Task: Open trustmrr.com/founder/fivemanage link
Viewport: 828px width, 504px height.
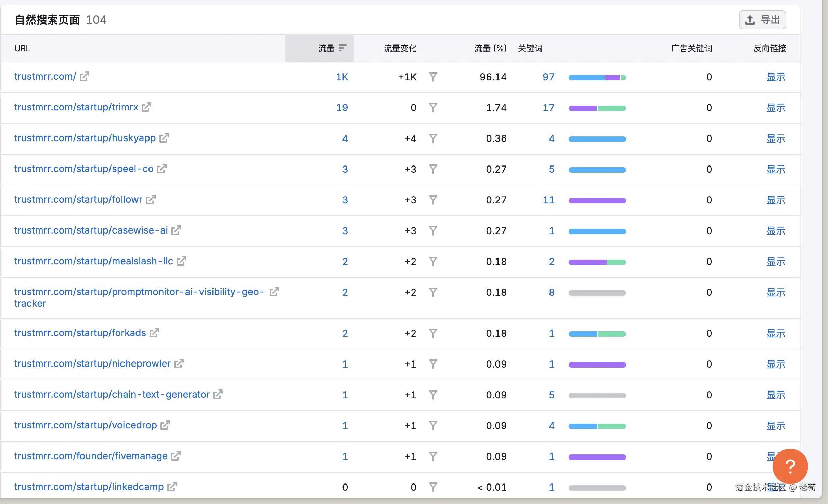Action: [x=91, y=456]
